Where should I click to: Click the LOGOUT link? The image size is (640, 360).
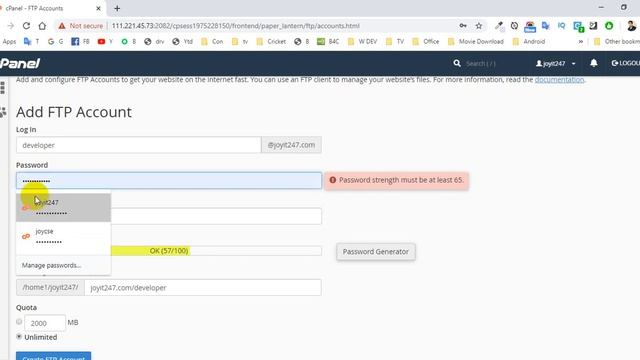tap(625, 63)
